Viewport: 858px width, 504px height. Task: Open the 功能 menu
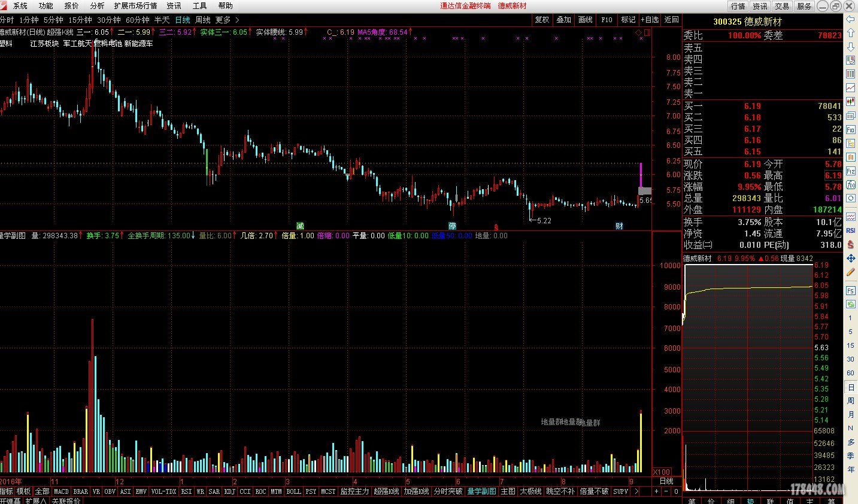point(46,6)
